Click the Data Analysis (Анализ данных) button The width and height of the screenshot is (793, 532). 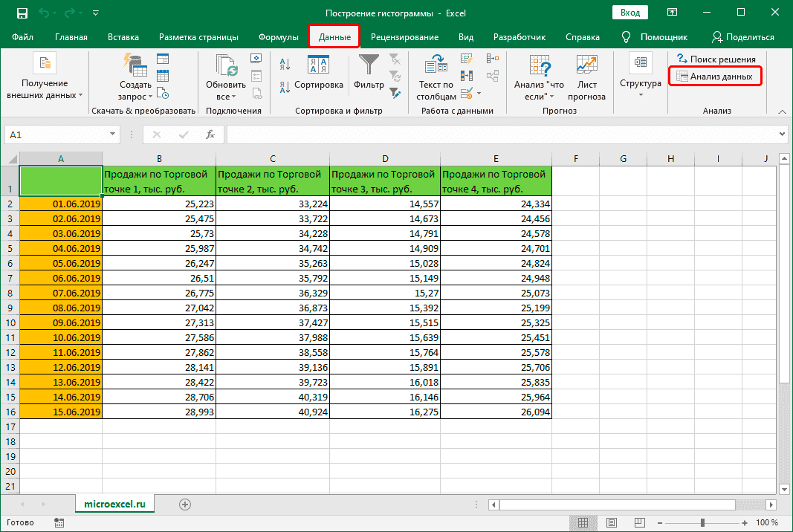[x=715, y=77]
